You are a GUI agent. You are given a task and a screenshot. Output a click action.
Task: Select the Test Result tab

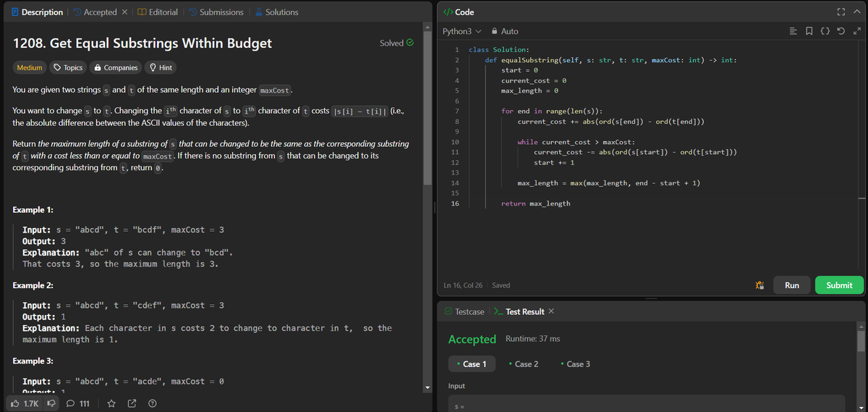click(519, 311)
